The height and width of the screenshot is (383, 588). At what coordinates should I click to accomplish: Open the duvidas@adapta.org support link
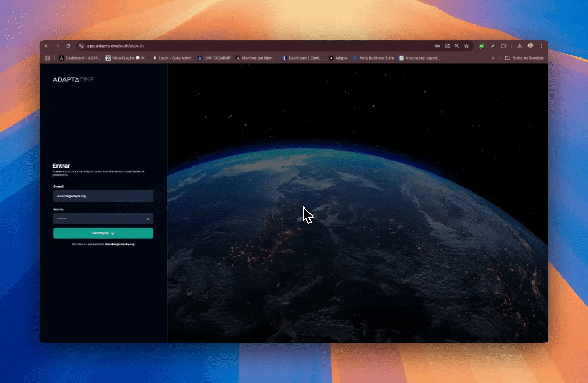coord(119,244)
